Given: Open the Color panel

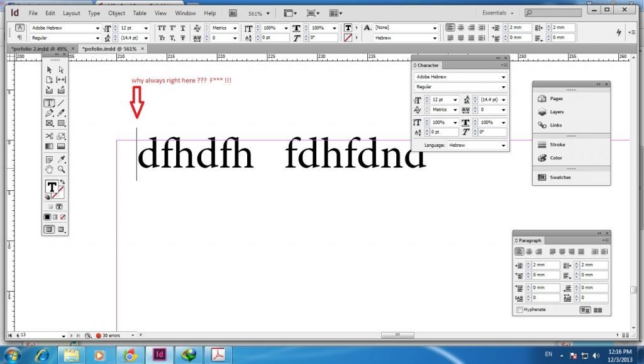Looking at the screenshot, I should pyautogui.click(x=556, y=158).
